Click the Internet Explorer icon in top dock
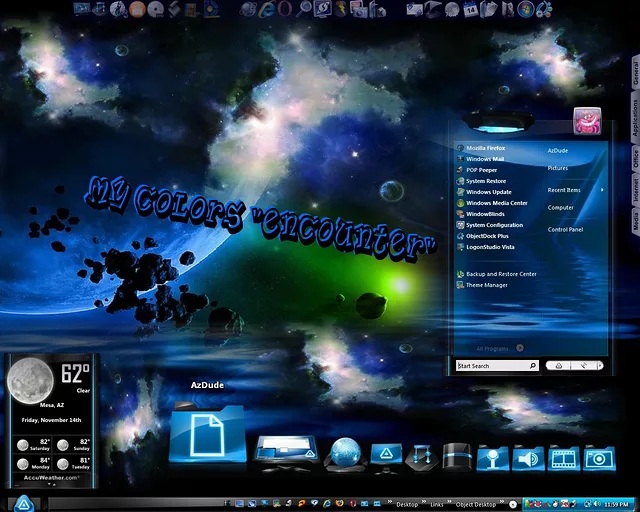This screenshot has height=512, width=640. click(269, 10)
